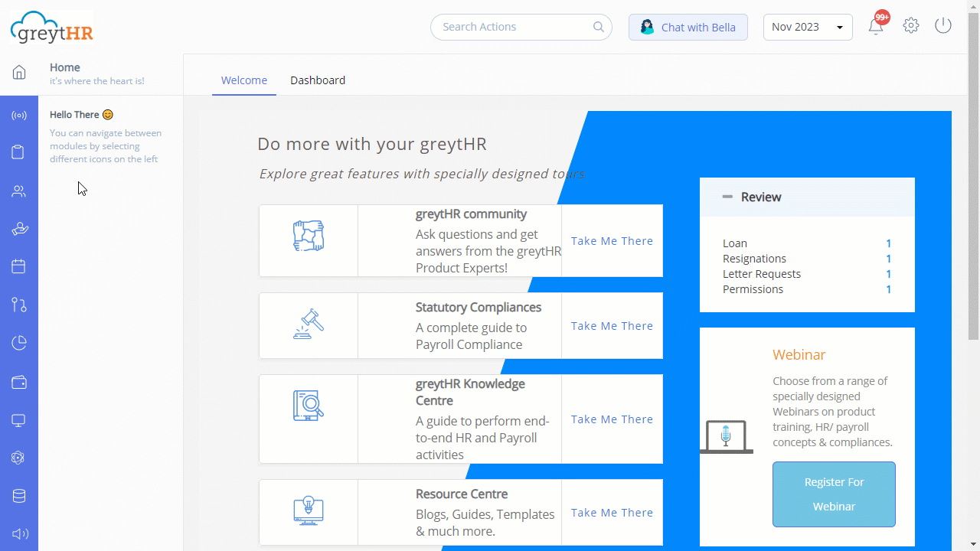The width and height of the screenshot is (980, 551).
Task: Click the greytHR community card title
Action: 471,214
